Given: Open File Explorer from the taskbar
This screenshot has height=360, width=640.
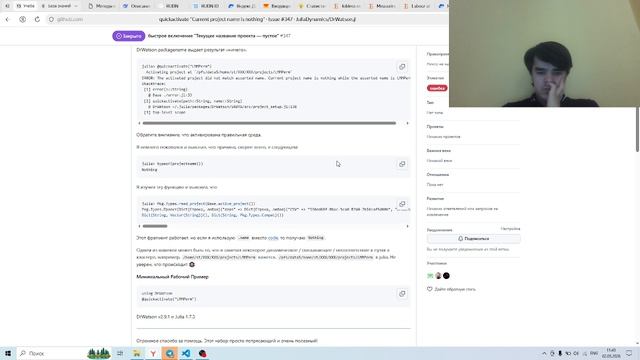Looking at the screenshot, I should 137,353.
